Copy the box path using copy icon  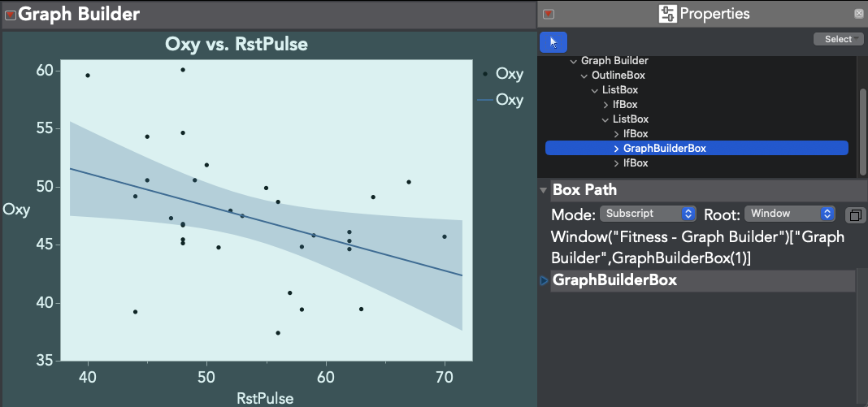[x=854, y=214]
